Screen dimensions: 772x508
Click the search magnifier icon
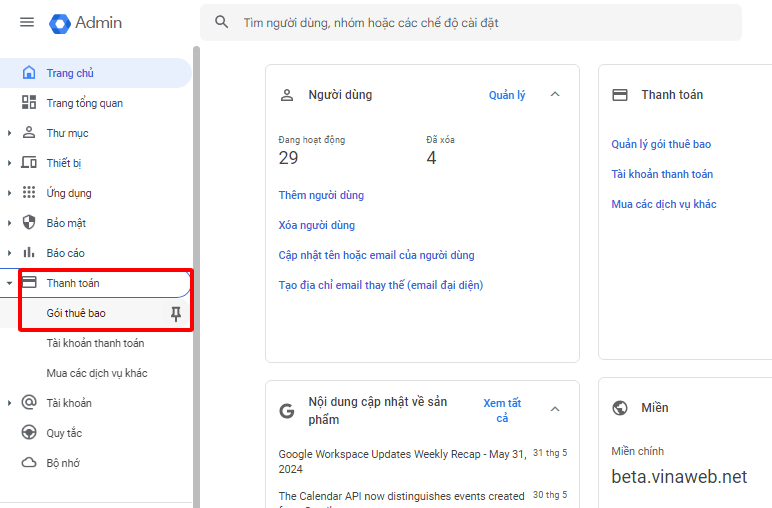click(222, 22)
